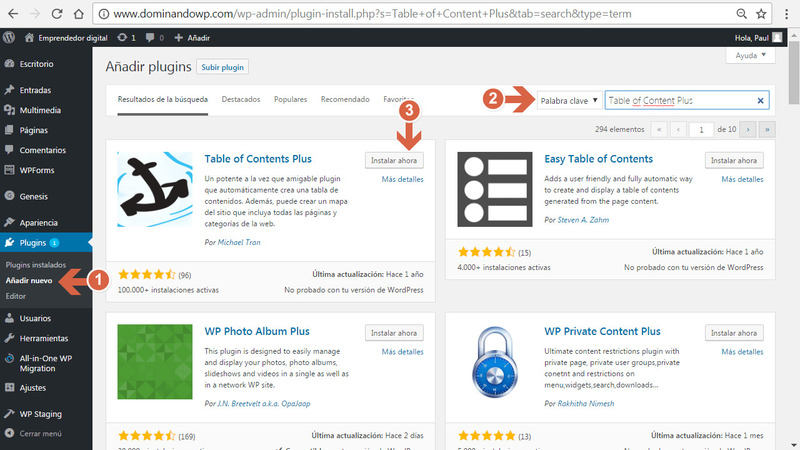Click the browser forward arrow
This screenshot has width=800, height=450.
click(x=35, y=14)
